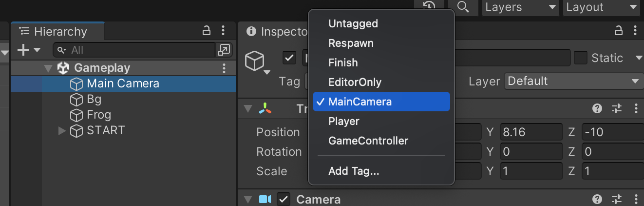Image resolution: width=644 pixels, height=206 pixels.
Task: Open the Layers dropdown in top toolbar
Action: pyautogui.click(x=521, y=7)
